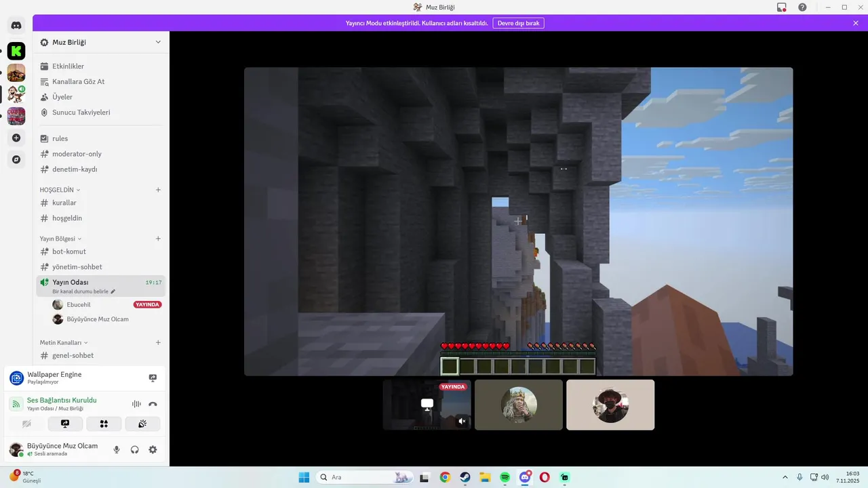Click the Wallpaper Engine app icon
Image resolution: width=868 pixels, height=488 pixels.
(16, 378)
